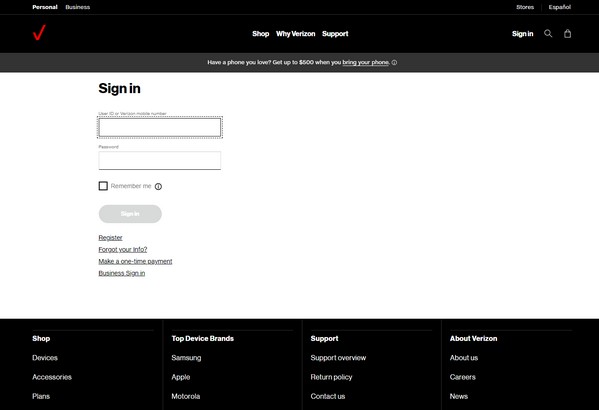The height and width of the screenshot is (410, 599).
Task: Click the grey Sign in button
Action: (130, 214)
